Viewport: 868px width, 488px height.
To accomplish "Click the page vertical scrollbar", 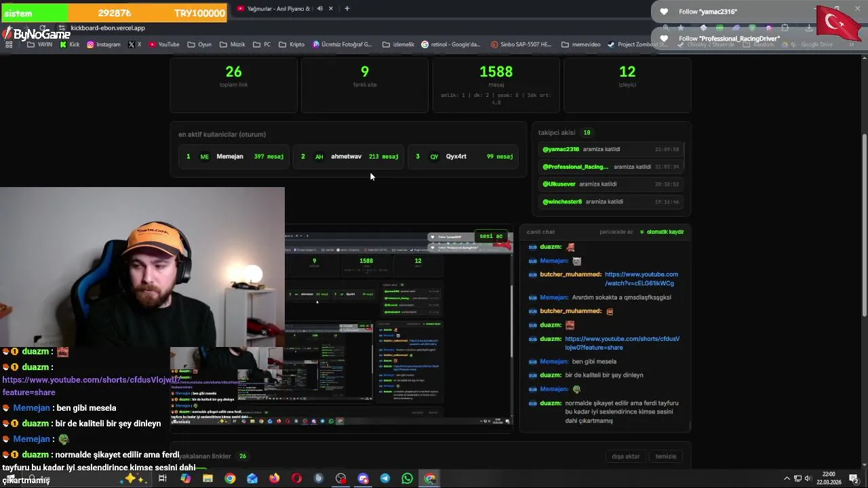I will click(864, 225).
